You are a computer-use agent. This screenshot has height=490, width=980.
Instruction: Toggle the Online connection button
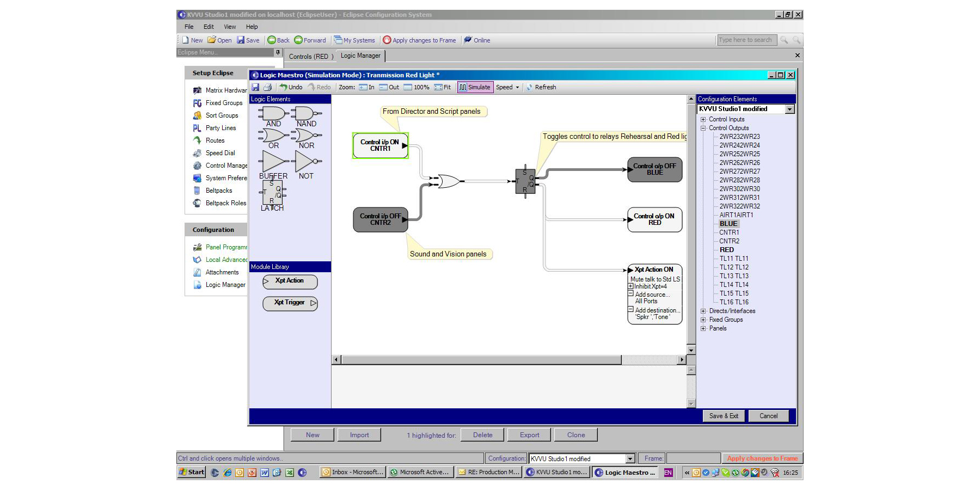(477, 40)
